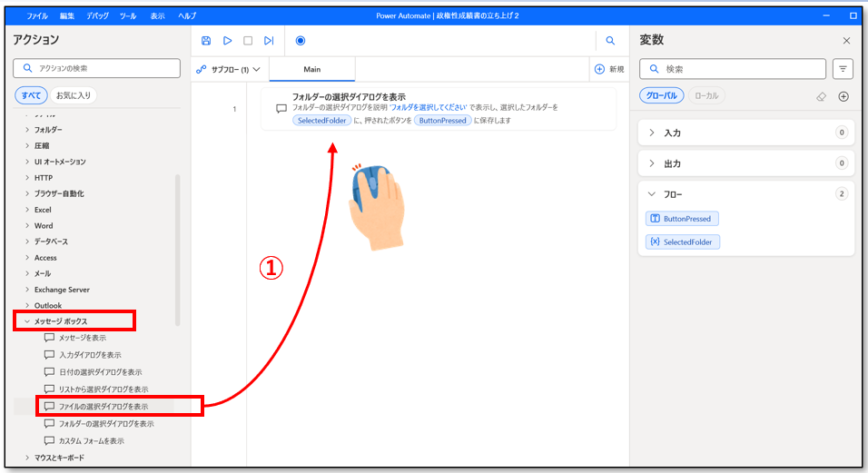Viewport: 868px width, 473px height.
Task: Expand the Excel actions group
Action: point(43,210)
